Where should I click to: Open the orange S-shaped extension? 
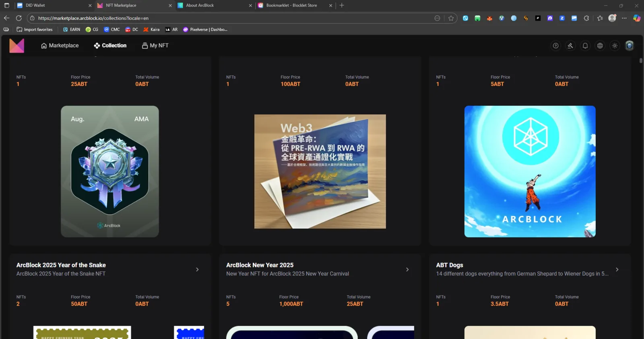pos(526,18)
